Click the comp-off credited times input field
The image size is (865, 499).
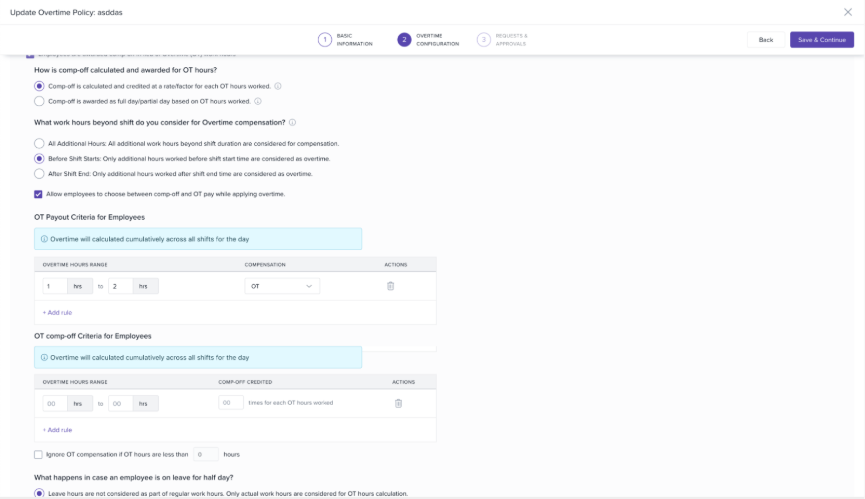coord(231,403)
